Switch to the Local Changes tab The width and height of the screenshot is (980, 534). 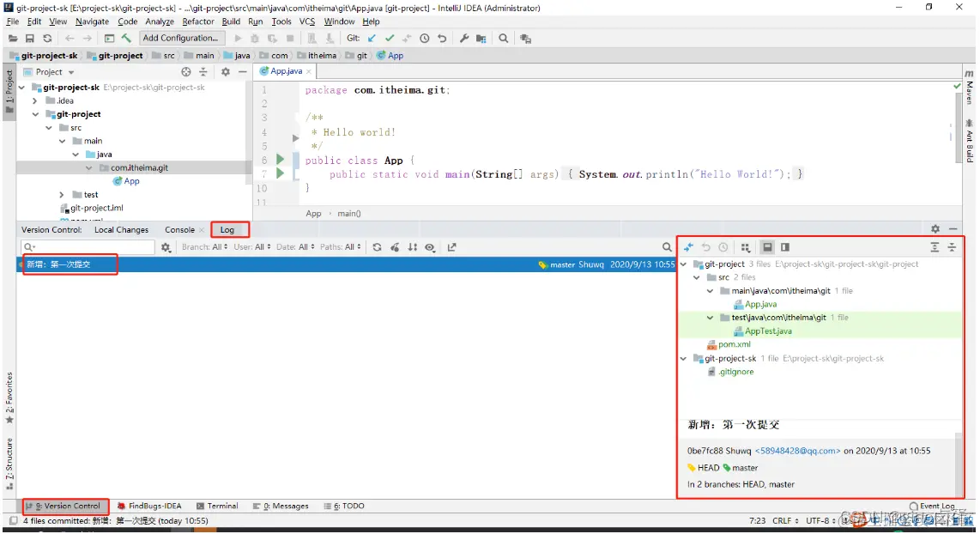(x=121, y=229)
